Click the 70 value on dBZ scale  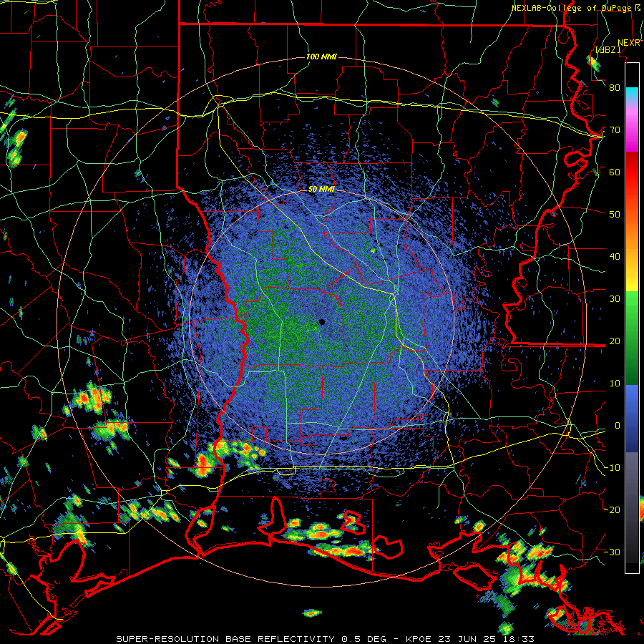click(615, 130)
